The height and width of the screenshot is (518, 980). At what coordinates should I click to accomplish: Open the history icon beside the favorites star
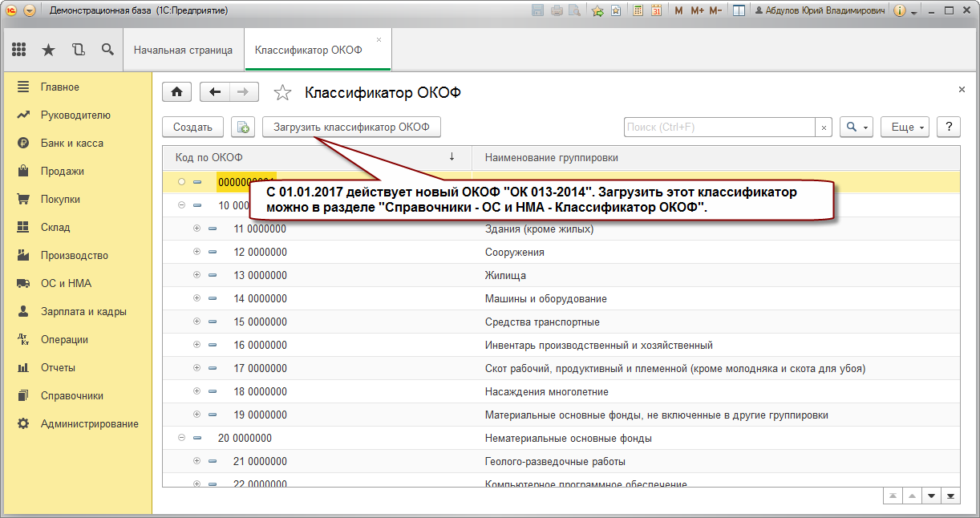point(77,48)
